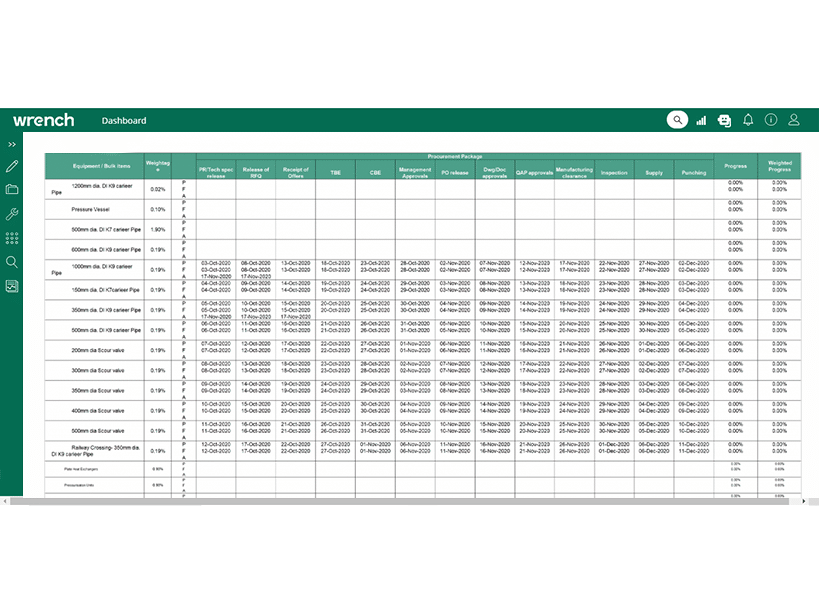Select Railway Crossing 350mm dia. row
The width and height of the screenshot is (819, 614).
[423, 451]
